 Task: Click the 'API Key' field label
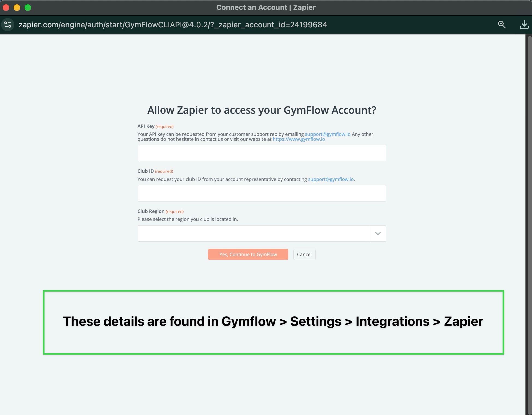[146, 126]
